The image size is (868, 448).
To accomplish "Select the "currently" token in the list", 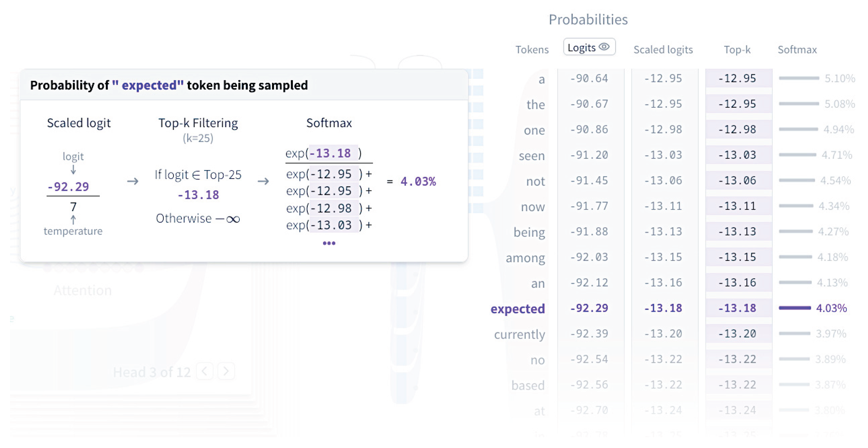I will (519, 334).
